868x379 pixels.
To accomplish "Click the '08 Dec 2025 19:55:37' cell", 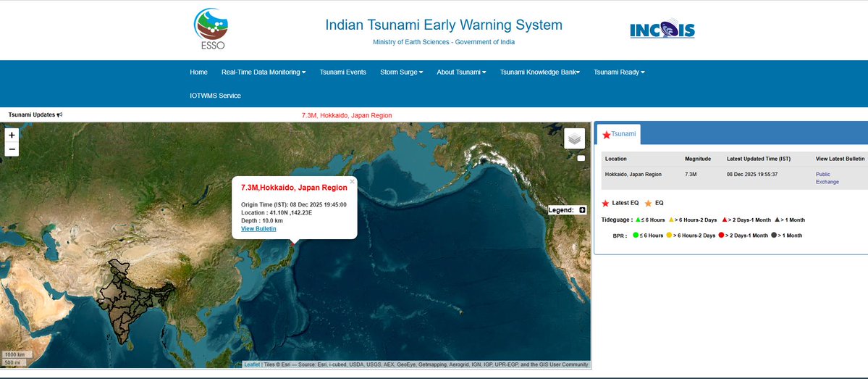I will 752,175.
